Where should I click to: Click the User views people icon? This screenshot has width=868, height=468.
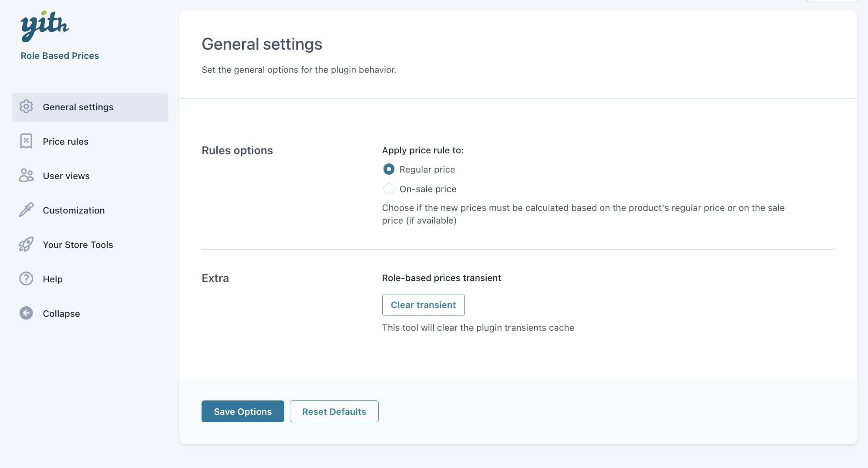pyautogui.click(x=26, y=176)
